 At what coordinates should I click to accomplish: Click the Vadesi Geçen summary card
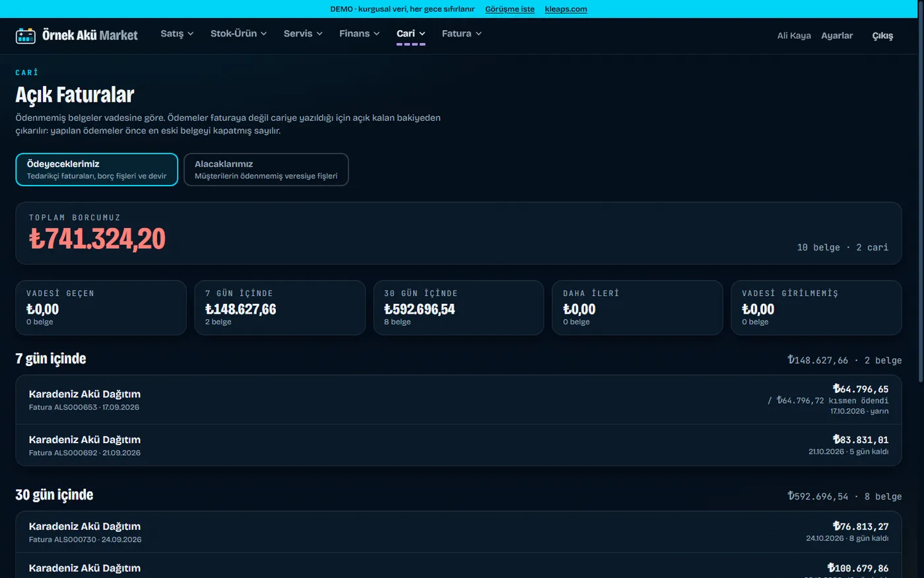pyautogui.click(x=101, y=308)
